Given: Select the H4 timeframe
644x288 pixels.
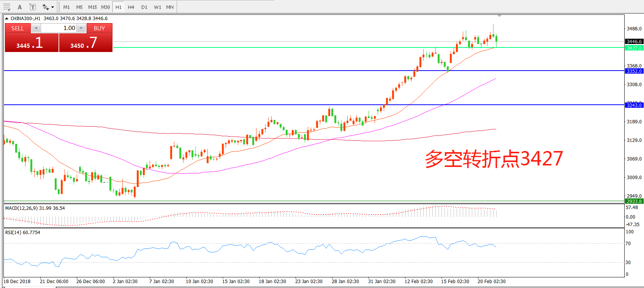Looking at the screenshot, I should pos(131,7).
